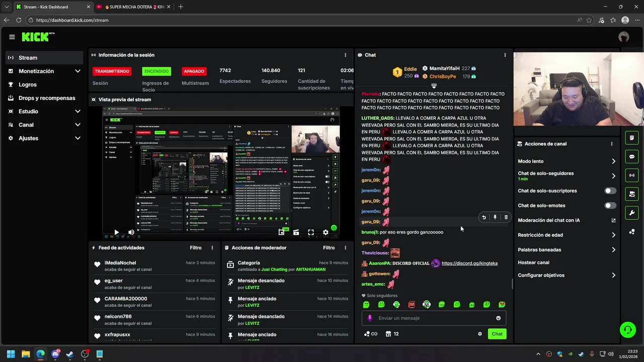Screen dimensions: 644x362
Task: Make the stream preview fullscreen
Action: coord(311,232)
